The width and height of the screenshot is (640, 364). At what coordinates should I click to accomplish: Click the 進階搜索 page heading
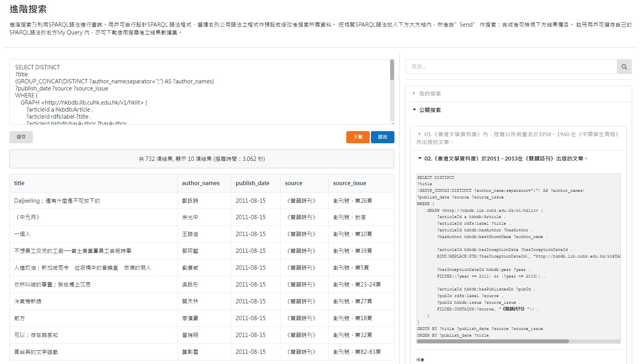[x=28, y=9]
